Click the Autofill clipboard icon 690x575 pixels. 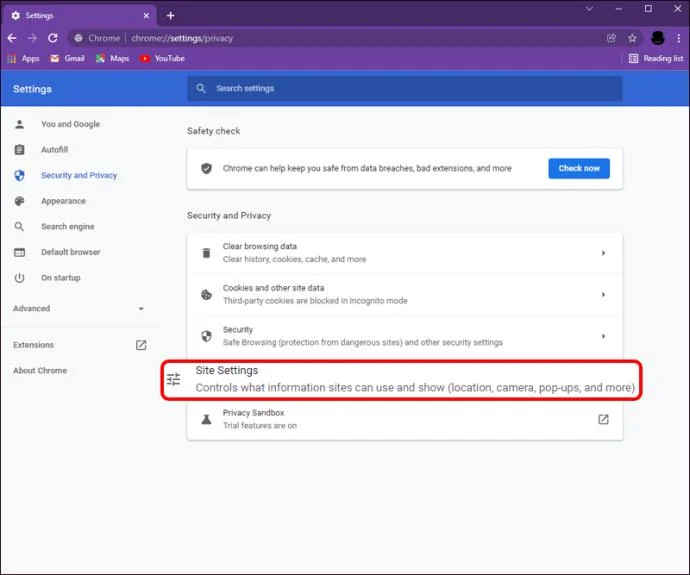19,150
